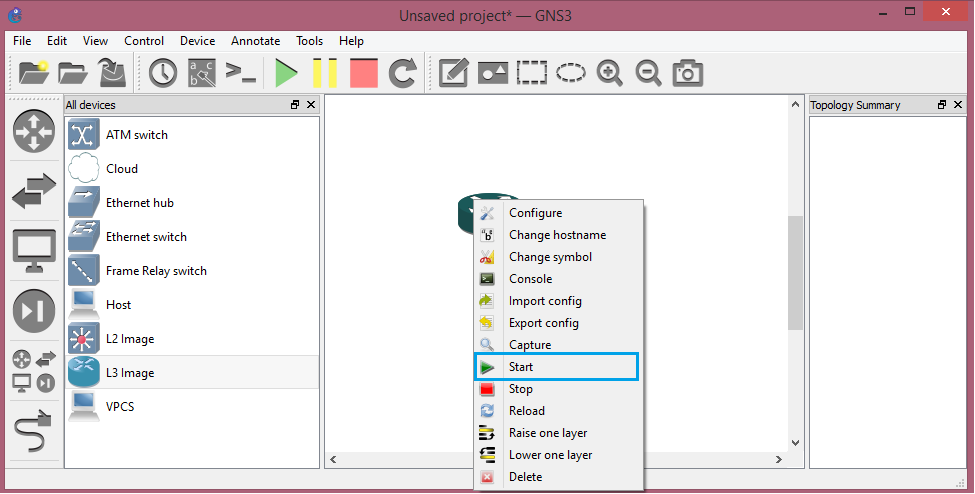
Task: Choose Configure from context menu
Action: coord(558,213)
